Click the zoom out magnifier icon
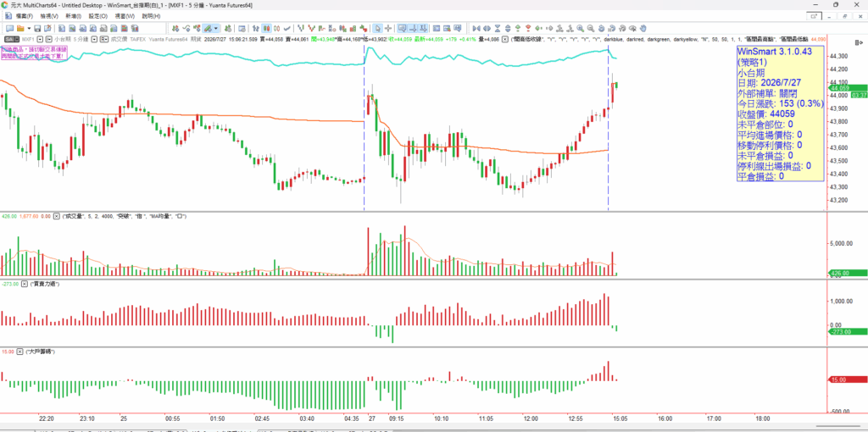Screen dimensions: 868x432 pos(591,28)
